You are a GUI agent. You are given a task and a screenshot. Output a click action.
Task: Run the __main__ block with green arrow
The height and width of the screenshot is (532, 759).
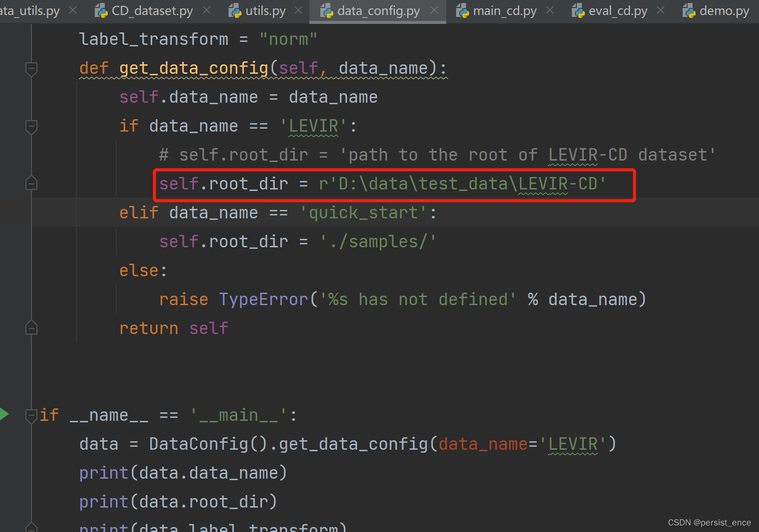coord(4,414)
